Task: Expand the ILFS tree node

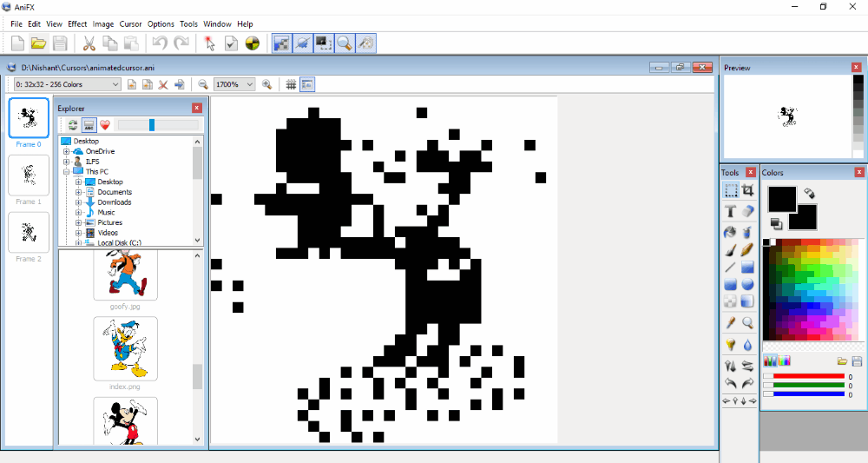Action: coord(67,162)
